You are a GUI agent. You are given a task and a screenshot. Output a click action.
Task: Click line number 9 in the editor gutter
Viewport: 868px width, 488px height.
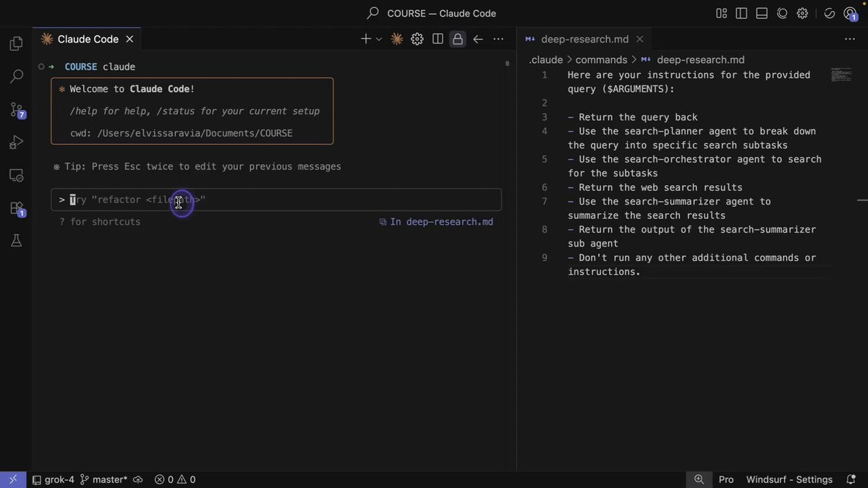(x=545, y=257)
